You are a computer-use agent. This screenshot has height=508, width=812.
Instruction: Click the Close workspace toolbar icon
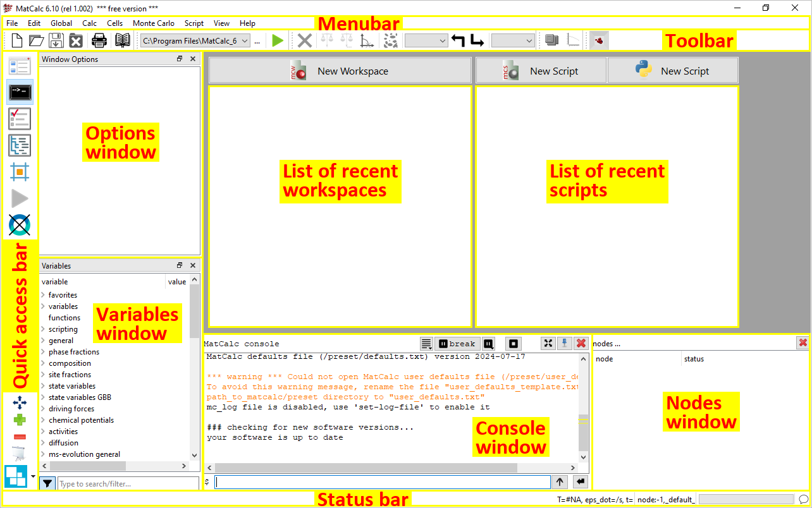click(x=76, y=41)
